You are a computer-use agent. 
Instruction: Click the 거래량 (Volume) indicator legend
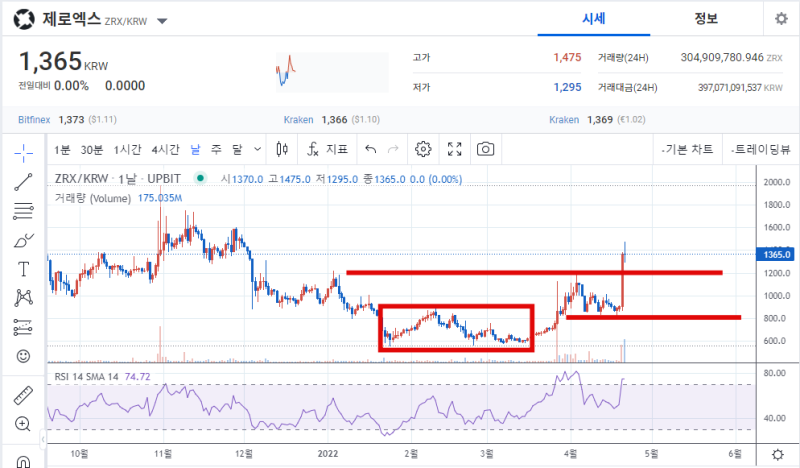tap(93, 198)
